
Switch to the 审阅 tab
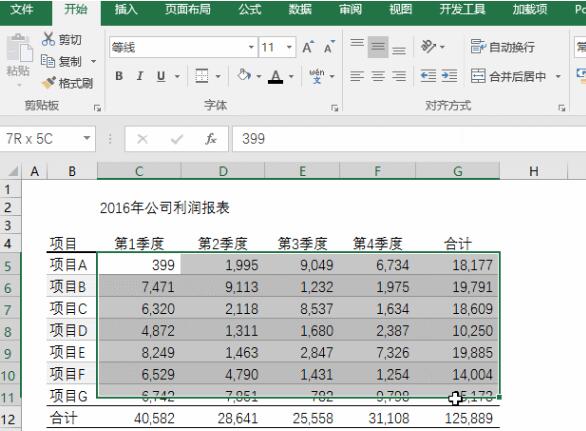coord(350,9)
